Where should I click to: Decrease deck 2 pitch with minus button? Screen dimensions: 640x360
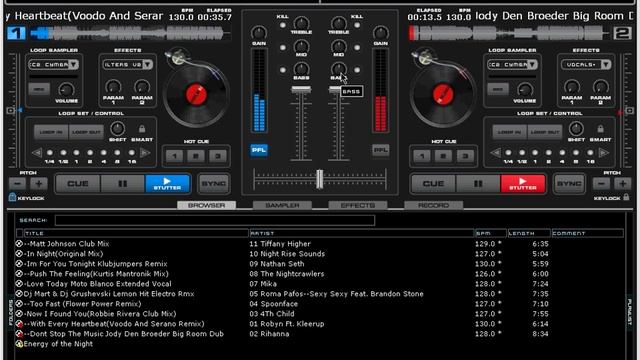click(601, 184)
